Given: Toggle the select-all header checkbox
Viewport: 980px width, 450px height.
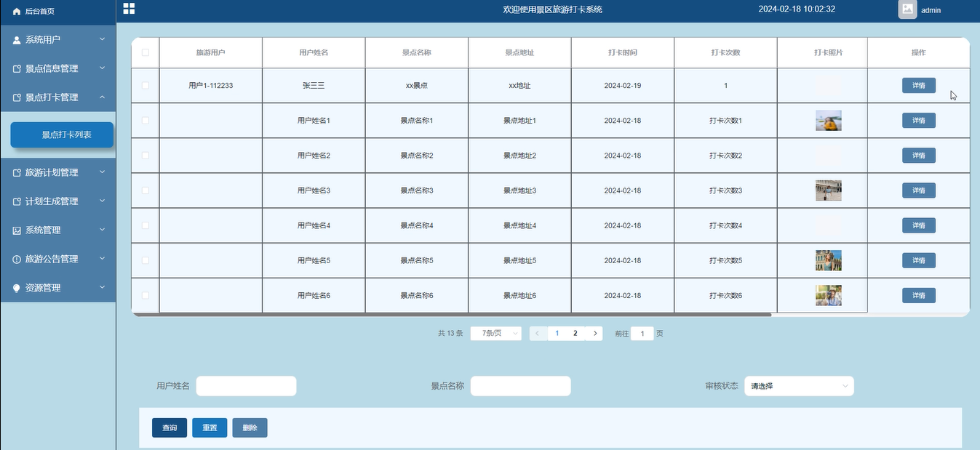Looking at the screenshot, I should (146, 52).
